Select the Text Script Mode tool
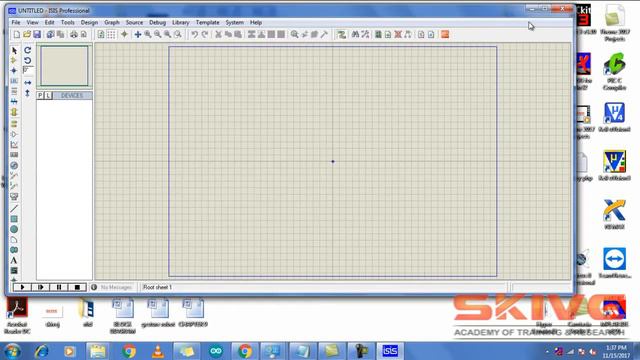Image resolution: width=640 pixels, height=360 pixels. coord(14,91)
